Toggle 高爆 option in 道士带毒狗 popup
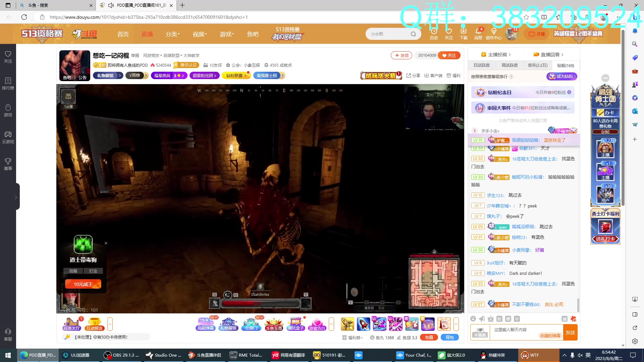644x362 pixels. pyautogui.click(x=73, y=271)
